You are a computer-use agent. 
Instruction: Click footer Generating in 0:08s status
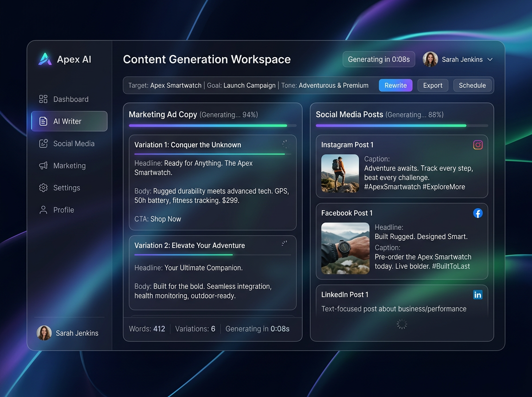tap(257, 329)
